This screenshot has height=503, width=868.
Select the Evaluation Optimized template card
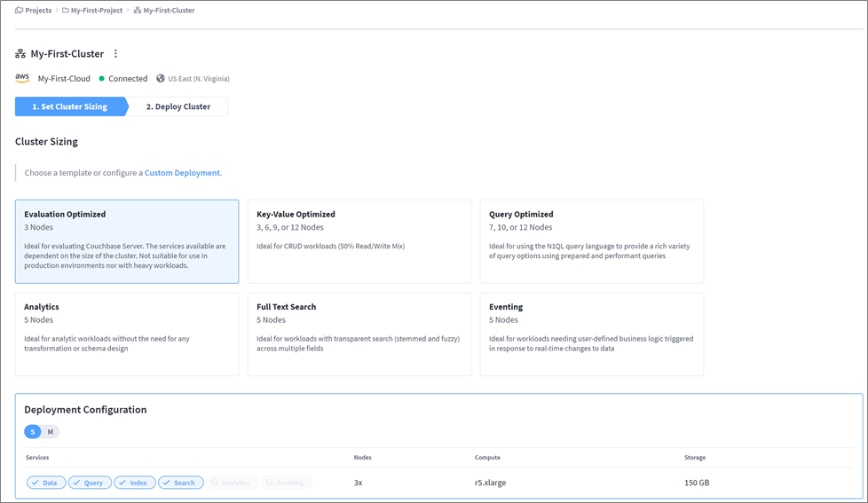point(127,242)
